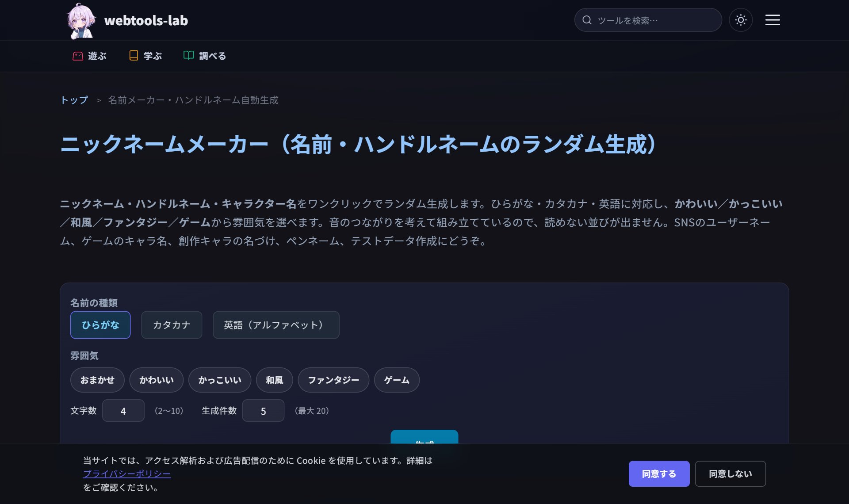
Task: Click the webtools-lab site title
Action: coord(146,20)
